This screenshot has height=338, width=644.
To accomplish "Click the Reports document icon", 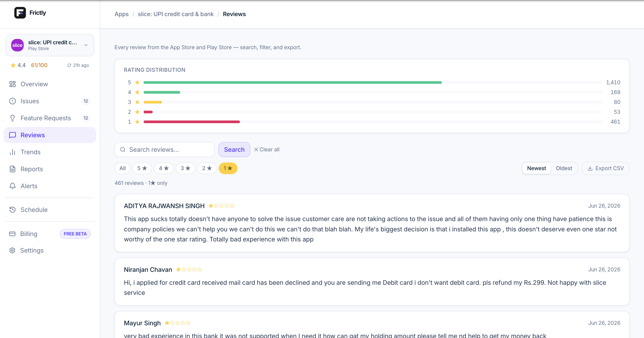I will pyautogui.click(x=13, y=169).
